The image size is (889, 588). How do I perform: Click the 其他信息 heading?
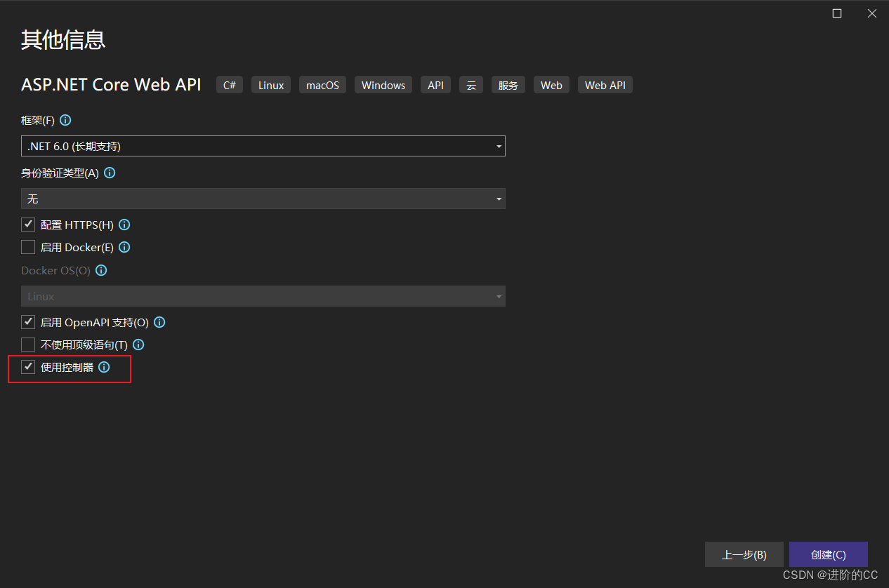click(63, 40)
